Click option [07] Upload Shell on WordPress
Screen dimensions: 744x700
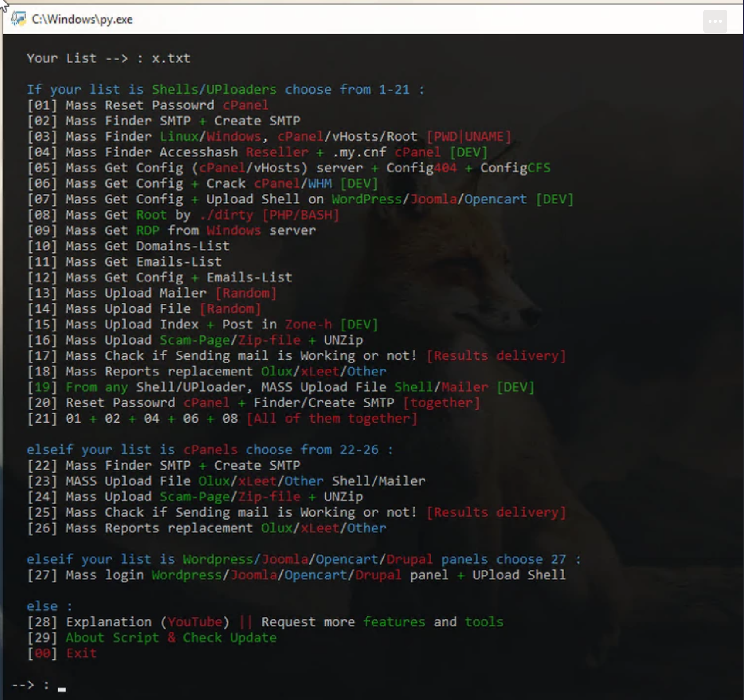(x=300, y=199)
